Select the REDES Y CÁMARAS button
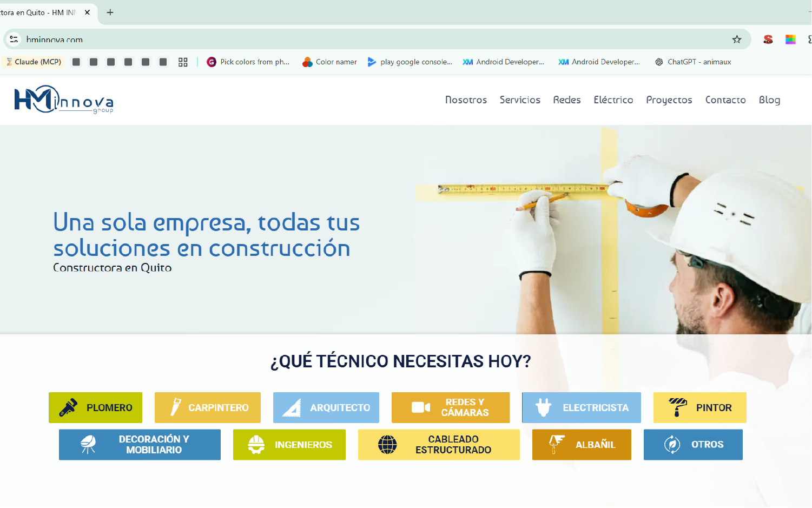Screen dimensions: 812x508 pos(451,407)
